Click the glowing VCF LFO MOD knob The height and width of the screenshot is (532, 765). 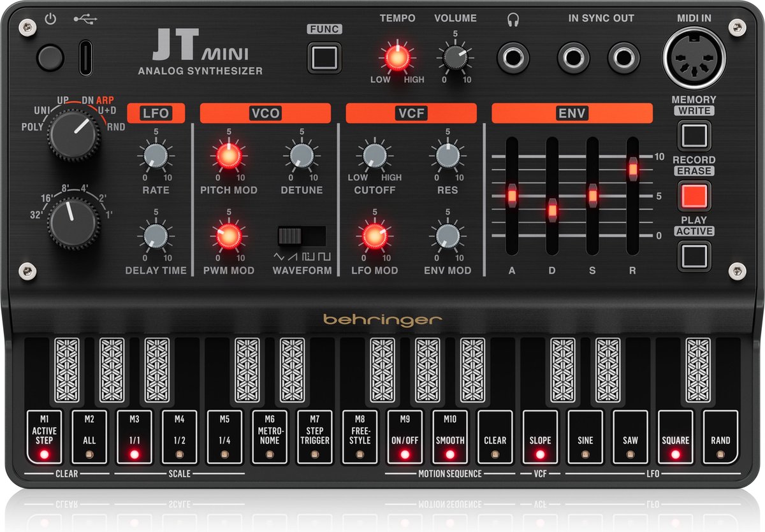click(x=375, y=236)
